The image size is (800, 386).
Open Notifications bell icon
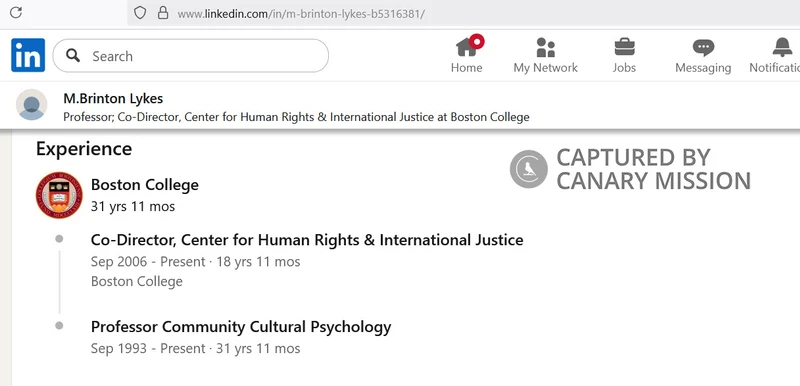(782, 47)
